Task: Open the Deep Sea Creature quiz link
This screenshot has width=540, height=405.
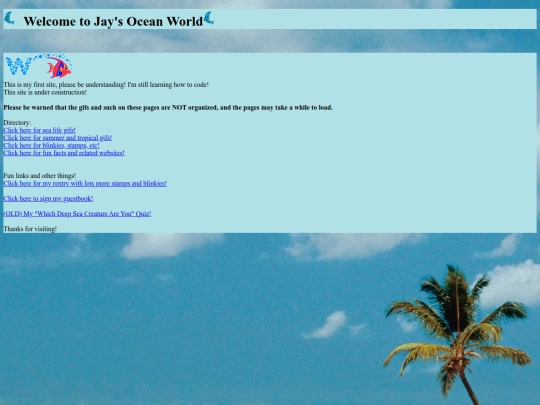Action: 77,214
